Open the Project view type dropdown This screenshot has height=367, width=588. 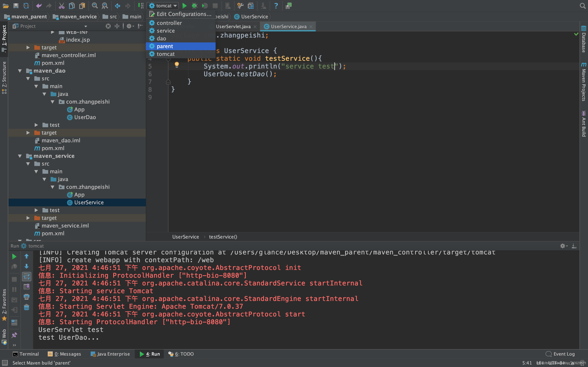coord(86,26)
